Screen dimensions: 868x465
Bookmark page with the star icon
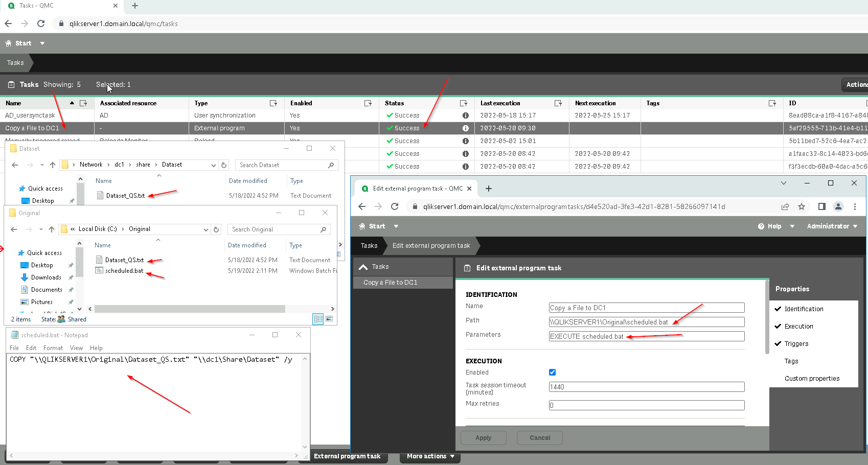click(802, 206)
